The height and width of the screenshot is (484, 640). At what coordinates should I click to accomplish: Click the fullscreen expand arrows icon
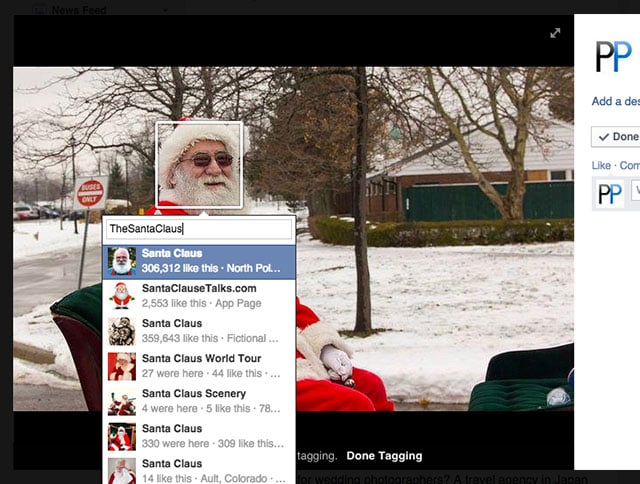coord(555,33)
